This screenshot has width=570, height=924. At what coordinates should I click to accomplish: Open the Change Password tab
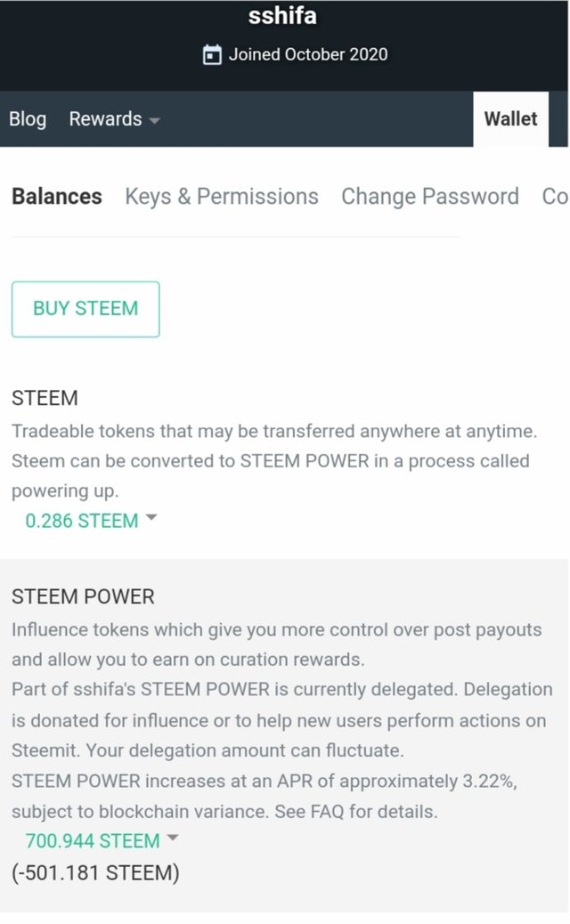pos(429,197)
